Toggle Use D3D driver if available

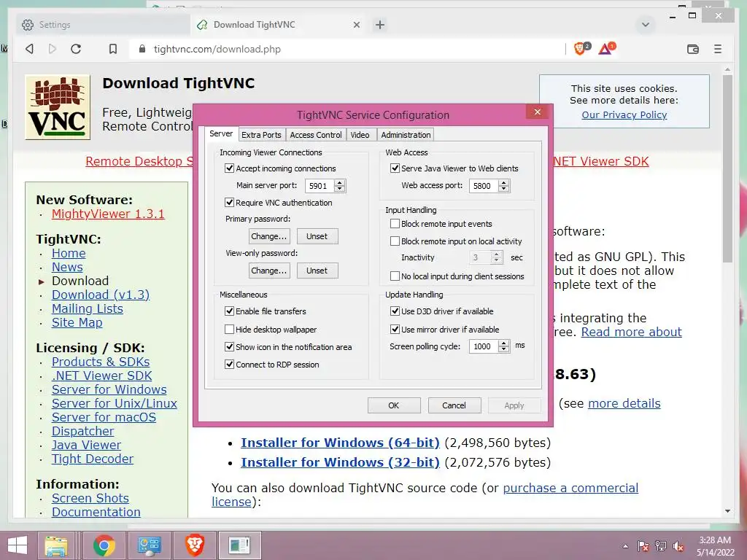(395, 311)
